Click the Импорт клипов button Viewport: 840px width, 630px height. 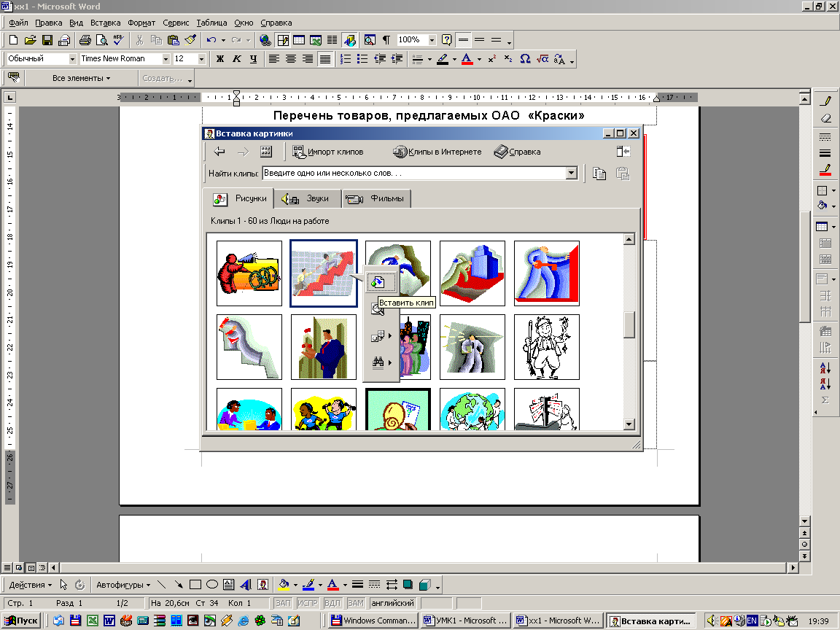328,152
